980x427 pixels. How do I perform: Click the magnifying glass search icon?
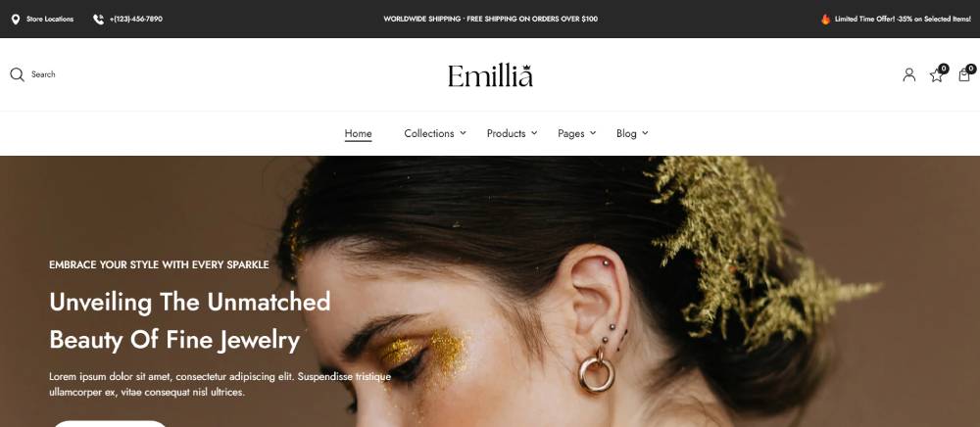coord(17,74)
